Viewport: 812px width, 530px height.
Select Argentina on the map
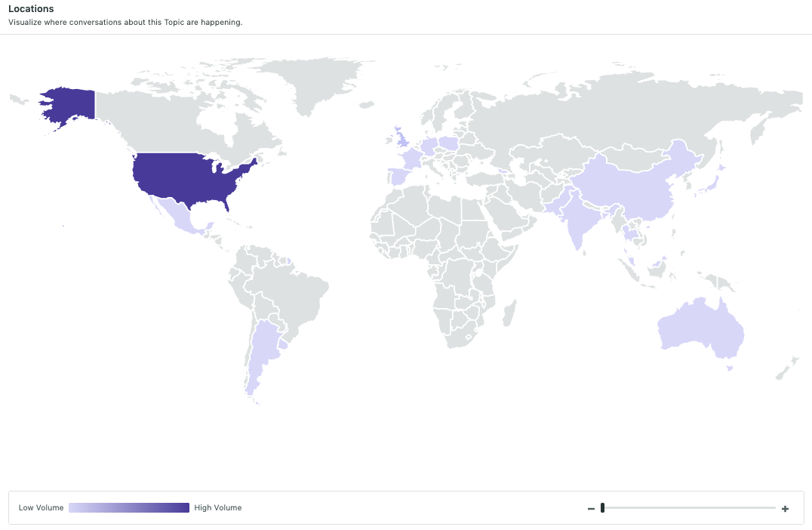click(x=262, y=353)
